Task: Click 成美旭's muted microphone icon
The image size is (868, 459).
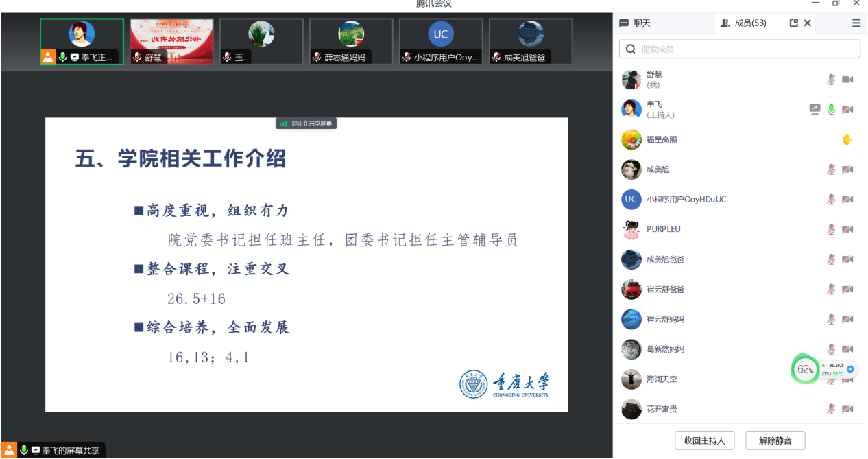Action: [831, 169]
